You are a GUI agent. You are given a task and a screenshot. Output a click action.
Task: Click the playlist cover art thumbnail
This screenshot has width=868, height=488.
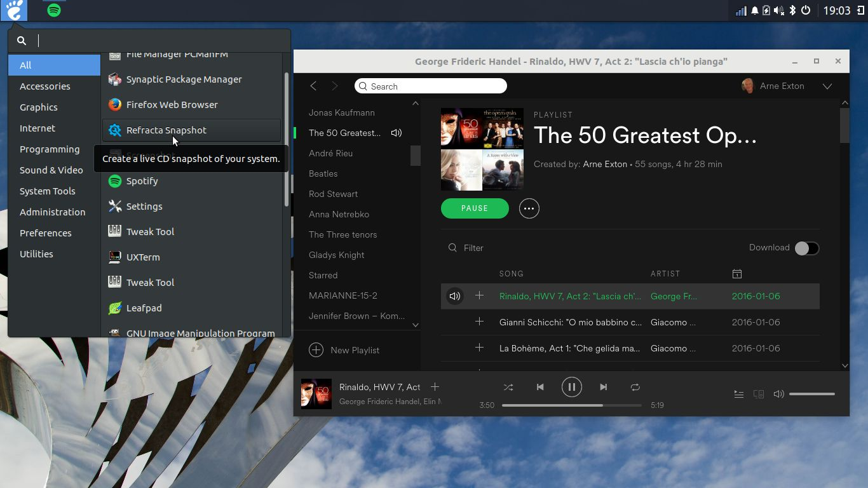click(x=482, y=149)
